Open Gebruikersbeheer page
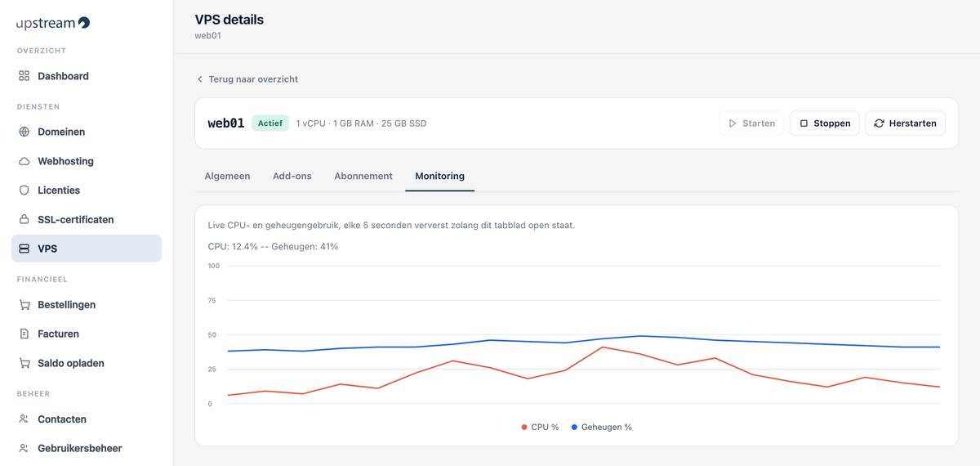 (87, 448)
